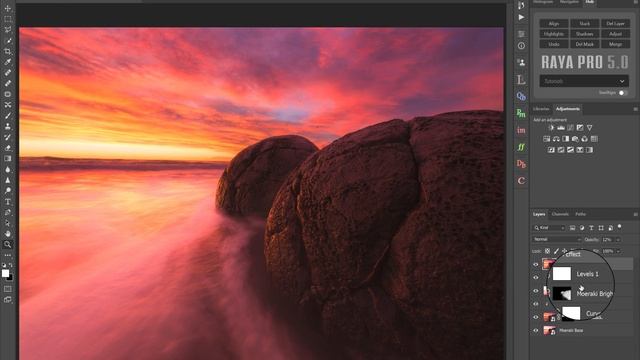The height and width of the screenshot is (360, 640).
Task: Click the Raya Pro Del Mask button
Action: (x=584, y=44)
